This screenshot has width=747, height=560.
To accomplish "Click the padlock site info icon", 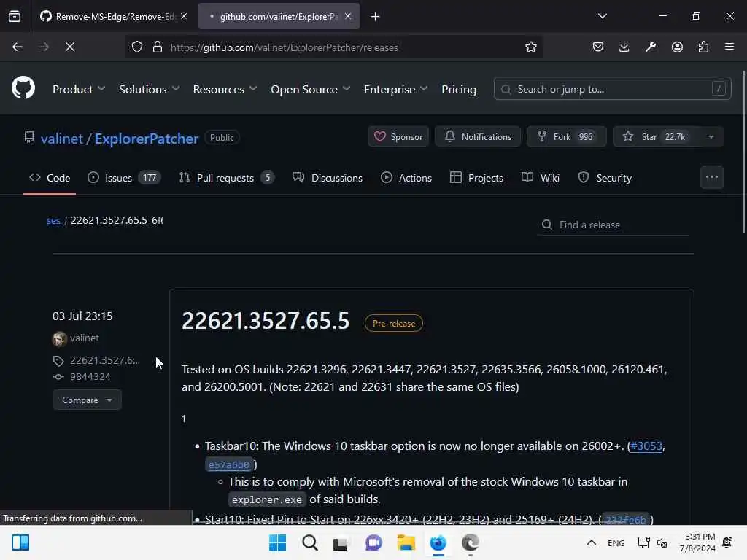I will 158,47.
